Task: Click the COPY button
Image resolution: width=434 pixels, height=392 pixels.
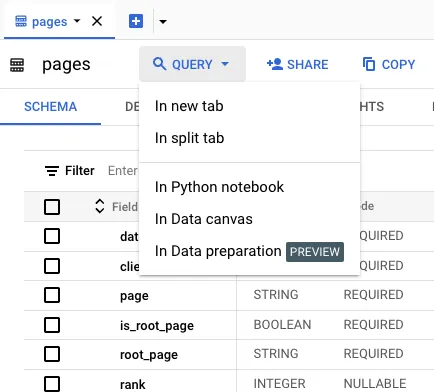Action: (389, 64)
